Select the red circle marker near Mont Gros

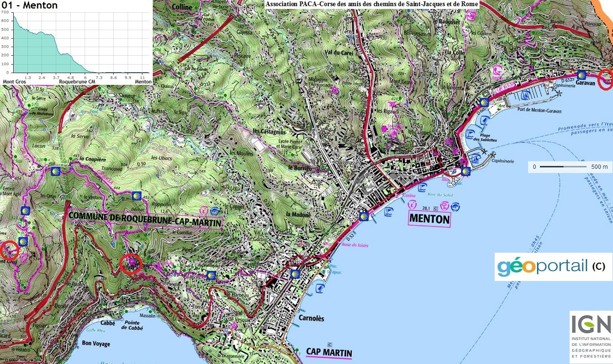[10, 250]
